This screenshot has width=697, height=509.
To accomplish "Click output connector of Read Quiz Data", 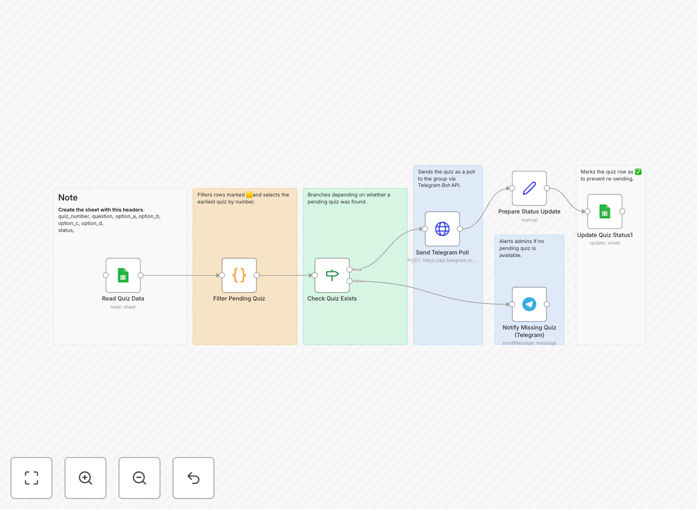I will click(x=140, y=275).
